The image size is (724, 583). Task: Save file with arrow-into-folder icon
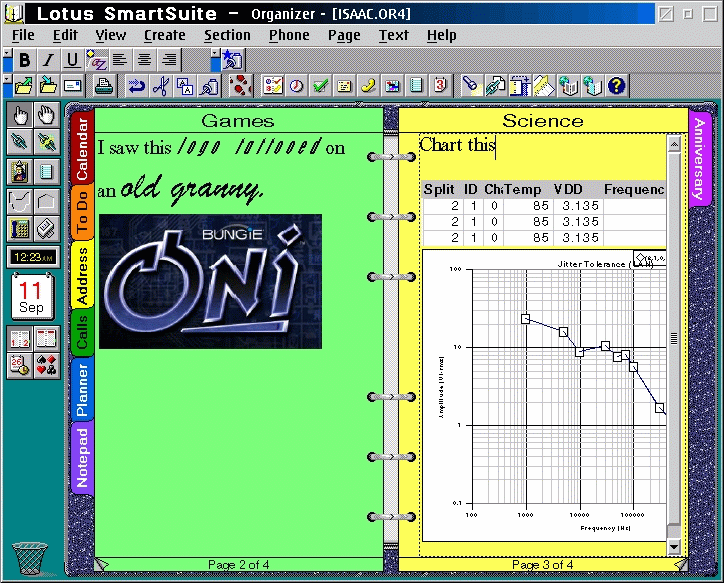click(48, 86)
